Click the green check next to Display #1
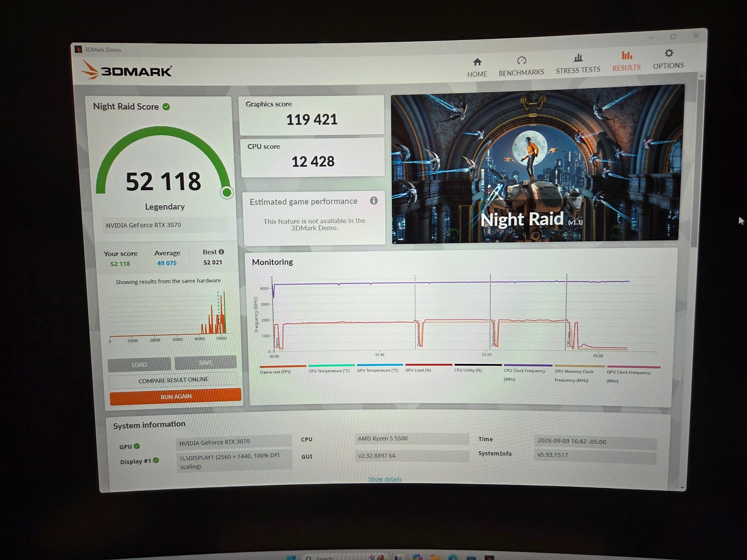Screen dimensions: 747x560 point(156,460)
